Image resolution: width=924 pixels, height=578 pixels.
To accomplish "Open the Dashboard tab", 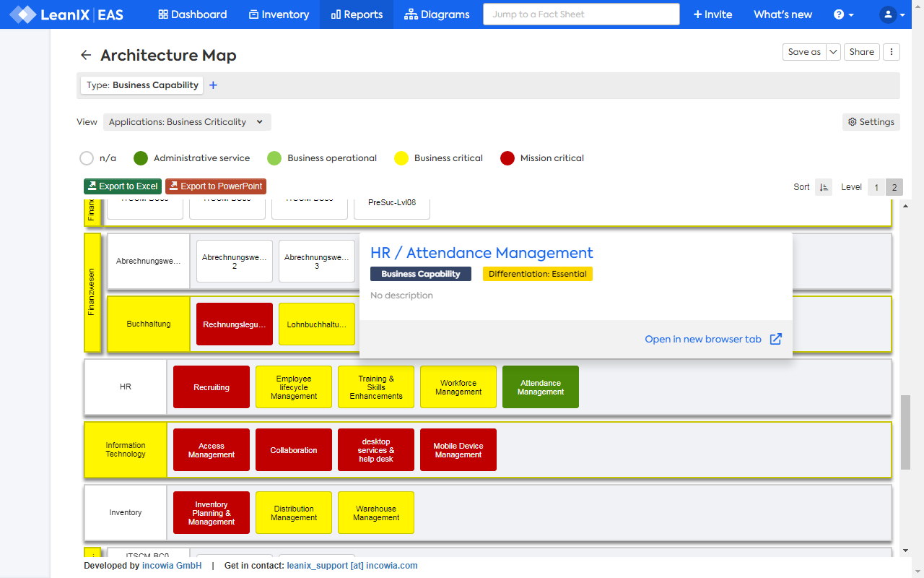I will pos(192,14).
